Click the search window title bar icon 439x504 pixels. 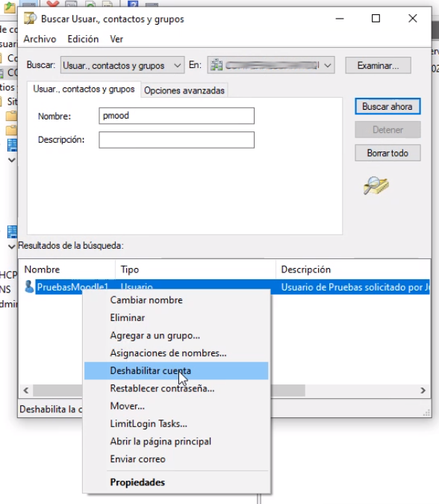pyautogui.click(x=30, y=19)
